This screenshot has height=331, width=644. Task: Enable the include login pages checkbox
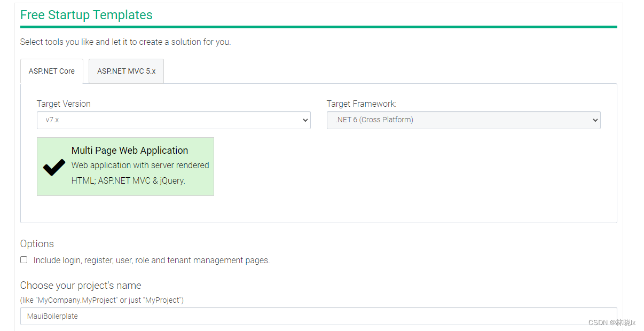tap(24, 260)
